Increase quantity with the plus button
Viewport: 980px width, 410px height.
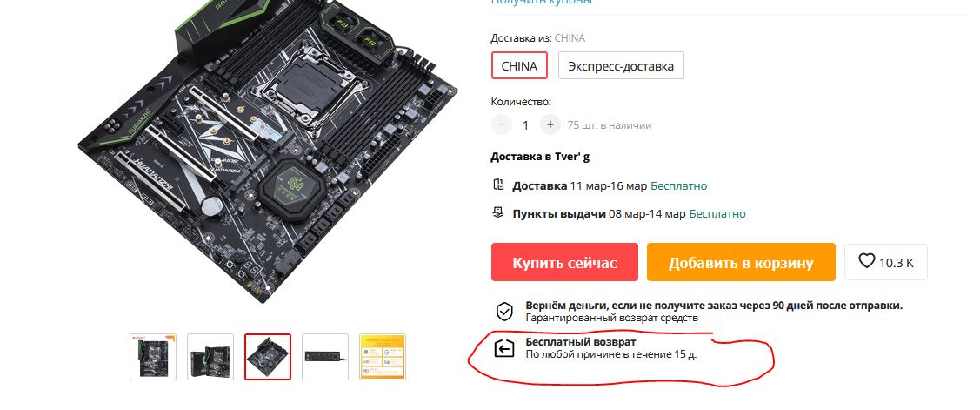(x=550, y=124)
